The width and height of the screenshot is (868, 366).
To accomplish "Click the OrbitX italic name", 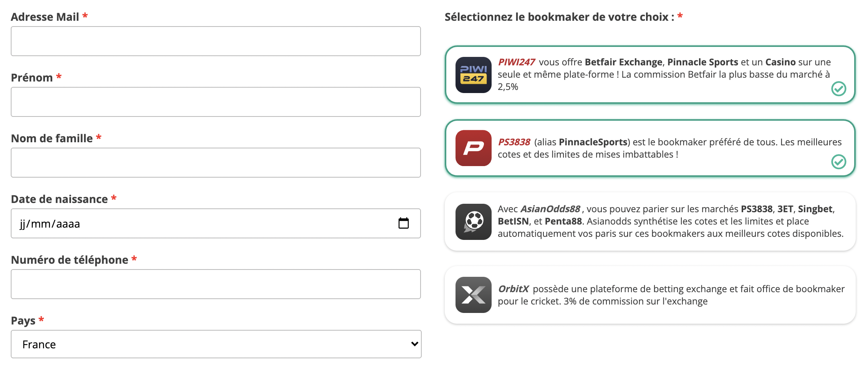I will tap(513, 289).
